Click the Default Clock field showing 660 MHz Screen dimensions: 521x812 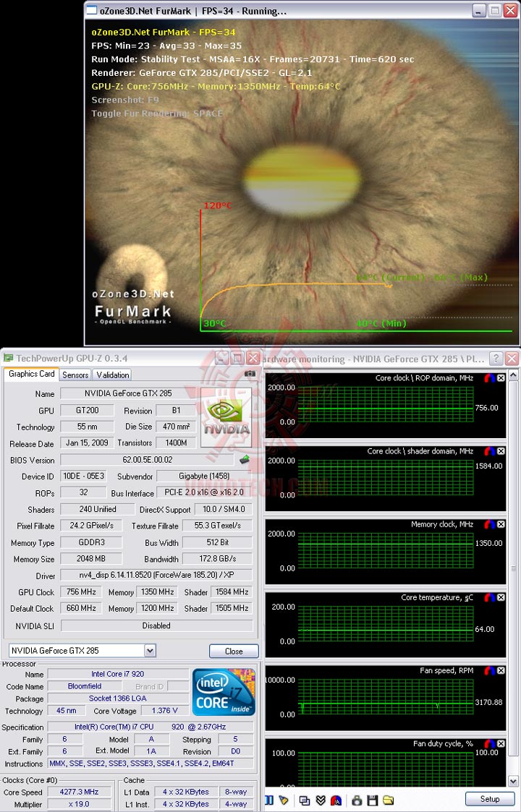click(x=81, y=608)
